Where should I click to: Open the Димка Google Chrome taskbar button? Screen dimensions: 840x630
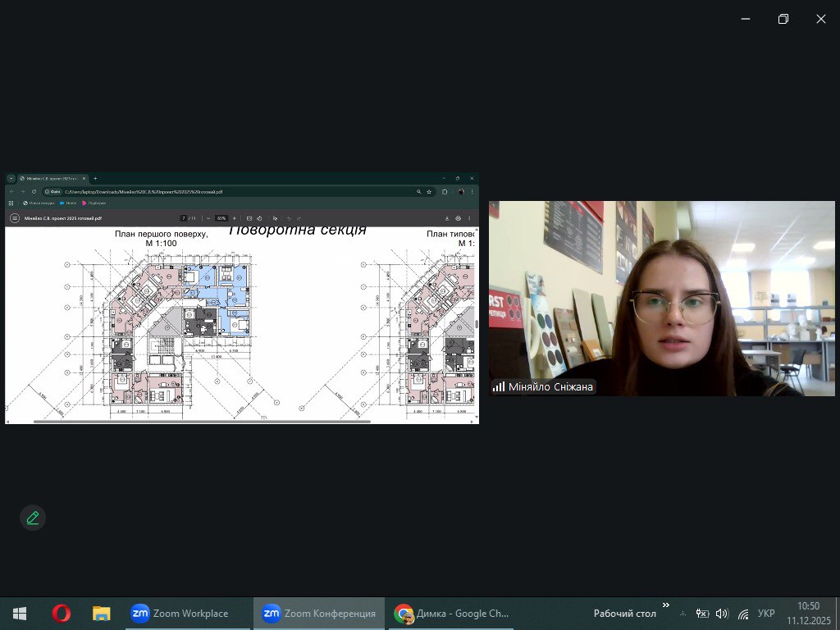click(452, 613)
